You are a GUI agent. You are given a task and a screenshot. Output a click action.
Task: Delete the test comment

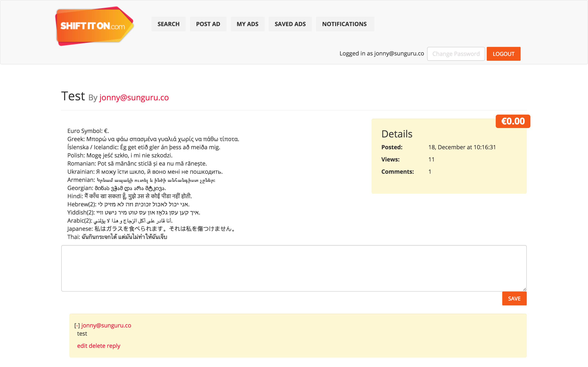(x=97, y=346)
